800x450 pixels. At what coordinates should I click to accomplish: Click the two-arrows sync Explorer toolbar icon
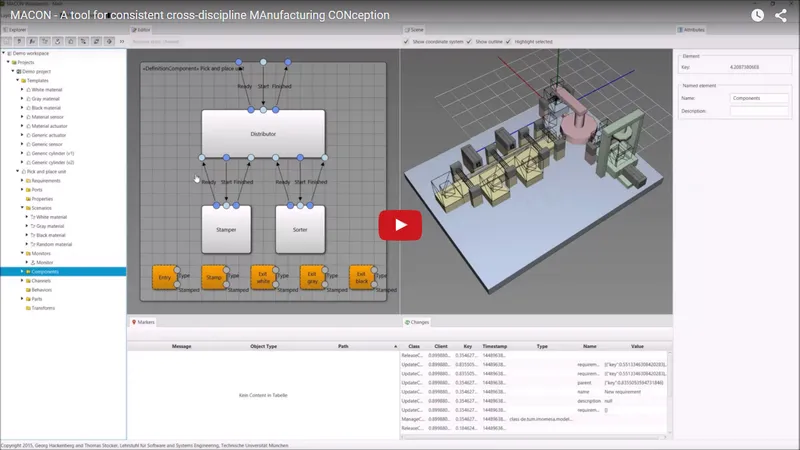96,41
